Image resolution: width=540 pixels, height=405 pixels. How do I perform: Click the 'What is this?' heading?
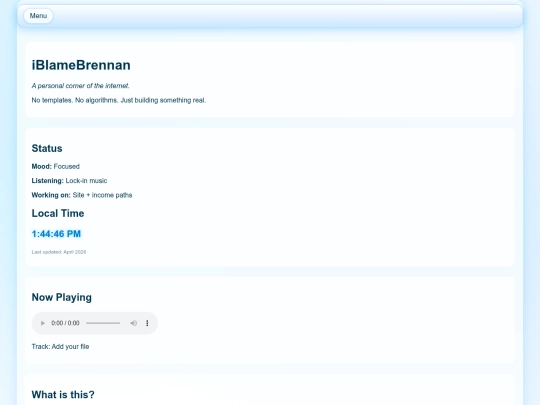click(63, 395)
